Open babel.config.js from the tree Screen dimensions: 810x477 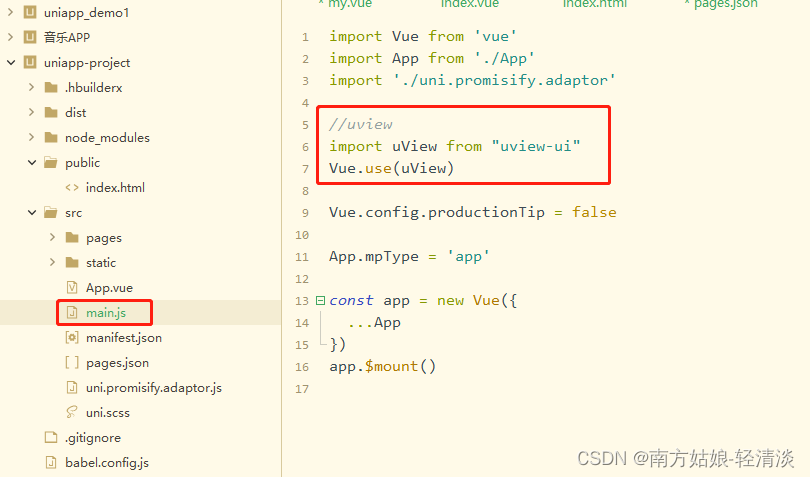pos(107,463)
